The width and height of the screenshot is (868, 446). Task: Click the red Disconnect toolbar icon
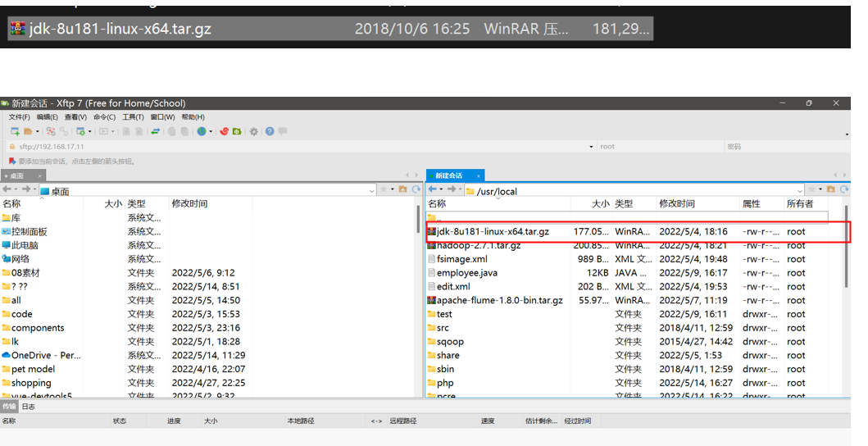[51, 131]
